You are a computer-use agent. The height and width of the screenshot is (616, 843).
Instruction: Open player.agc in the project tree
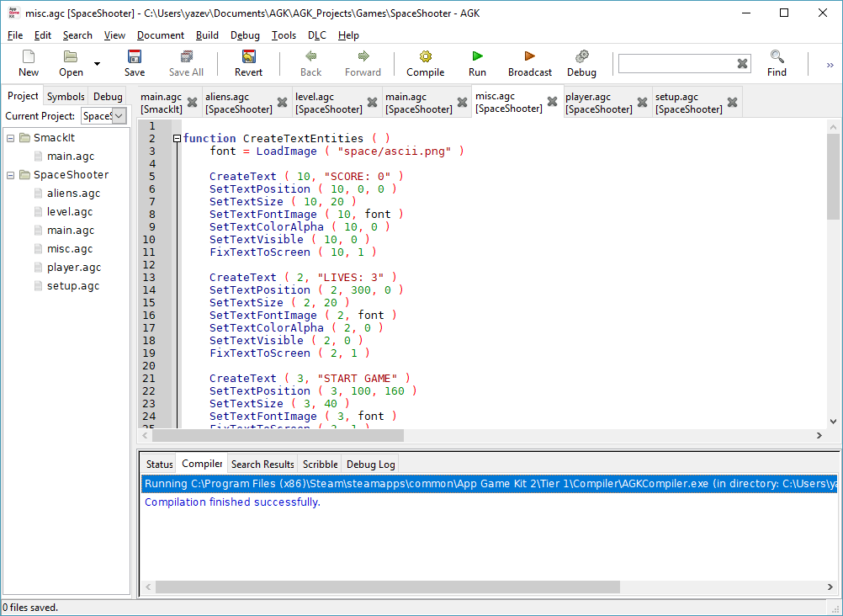pyautogui.click(x=74, y=268)
